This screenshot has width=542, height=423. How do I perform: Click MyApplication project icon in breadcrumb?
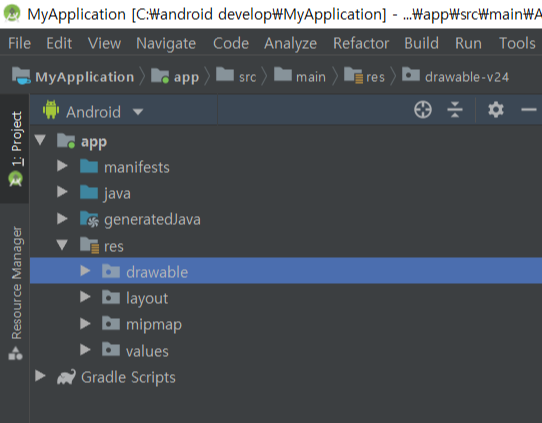[x=21, y=75]
